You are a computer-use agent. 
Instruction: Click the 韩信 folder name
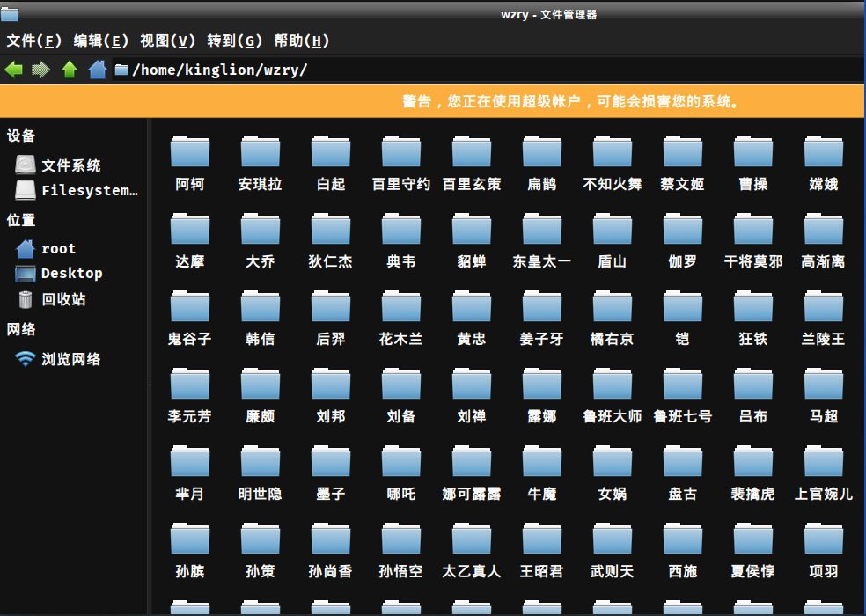pos(261,339)
